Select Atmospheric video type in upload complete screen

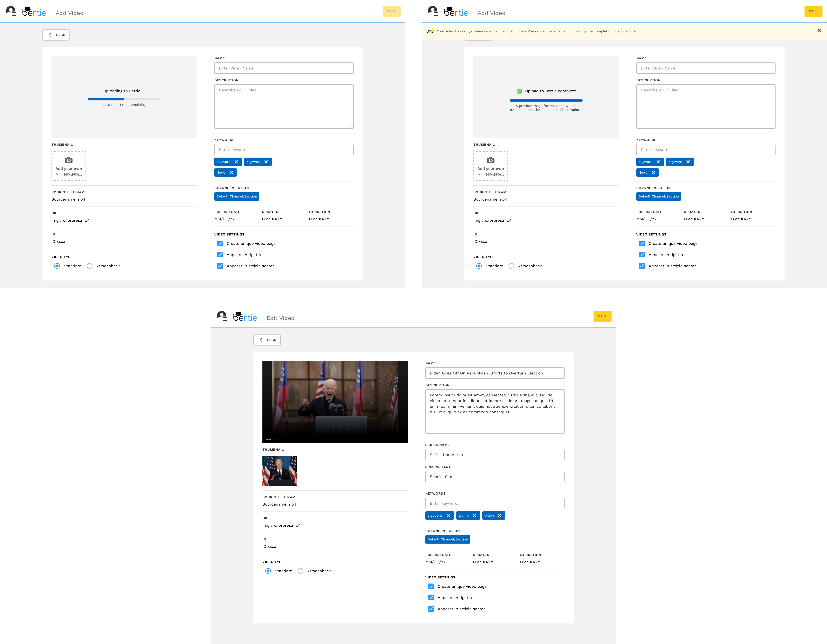(511, 266)
